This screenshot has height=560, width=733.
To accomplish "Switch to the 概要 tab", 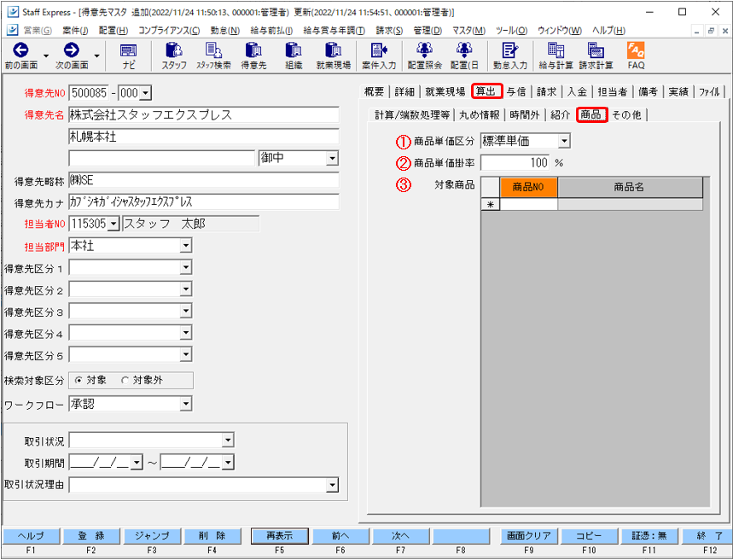I will (x=374, y=91).
